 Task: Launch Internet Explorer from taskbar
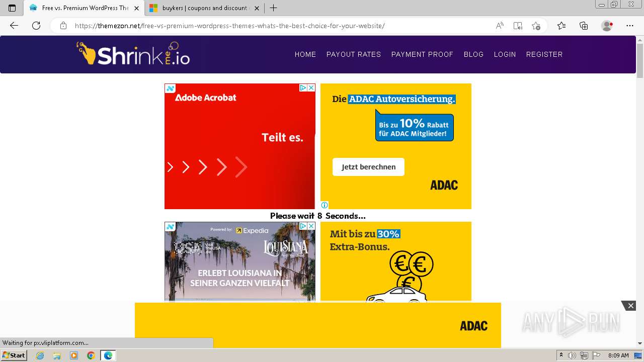pos(40,355)
